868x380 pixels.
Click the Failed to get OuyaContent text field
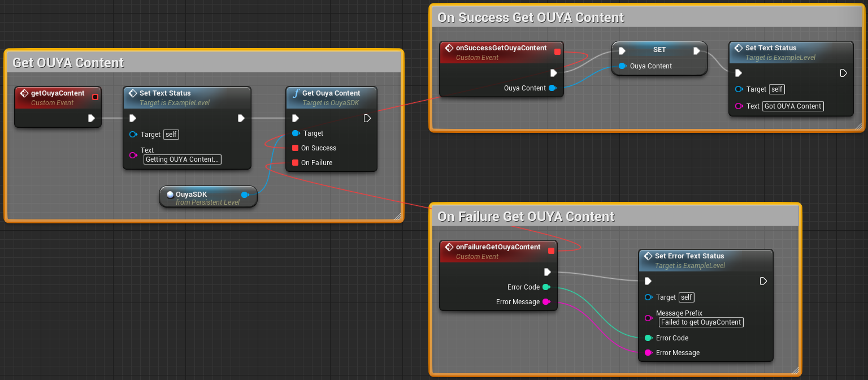pos(701,322)
